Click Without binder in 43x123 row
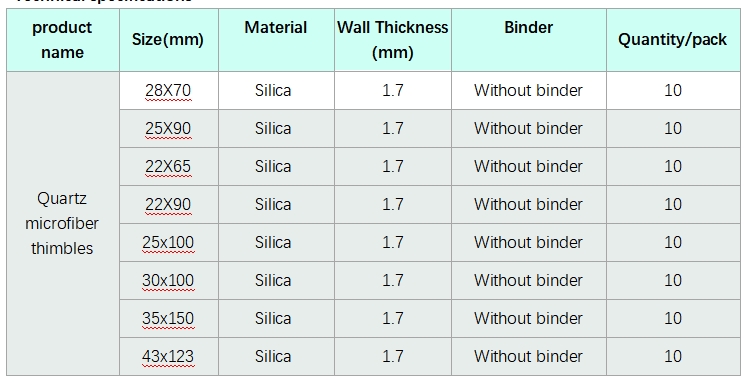744x383 pixels. tap(528, 356)
